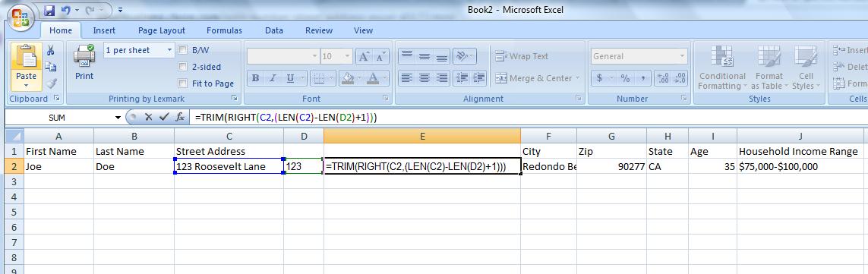Check the B/W printing option

point(183,50)
